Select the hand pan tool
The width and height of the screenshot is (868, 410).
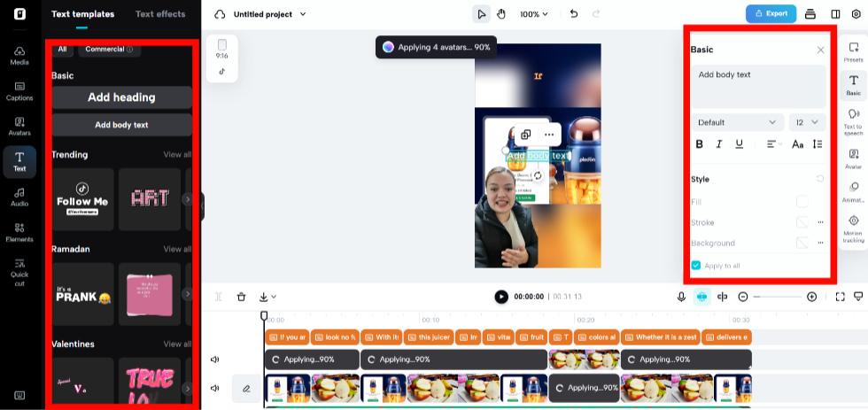[x=501, y=14]
